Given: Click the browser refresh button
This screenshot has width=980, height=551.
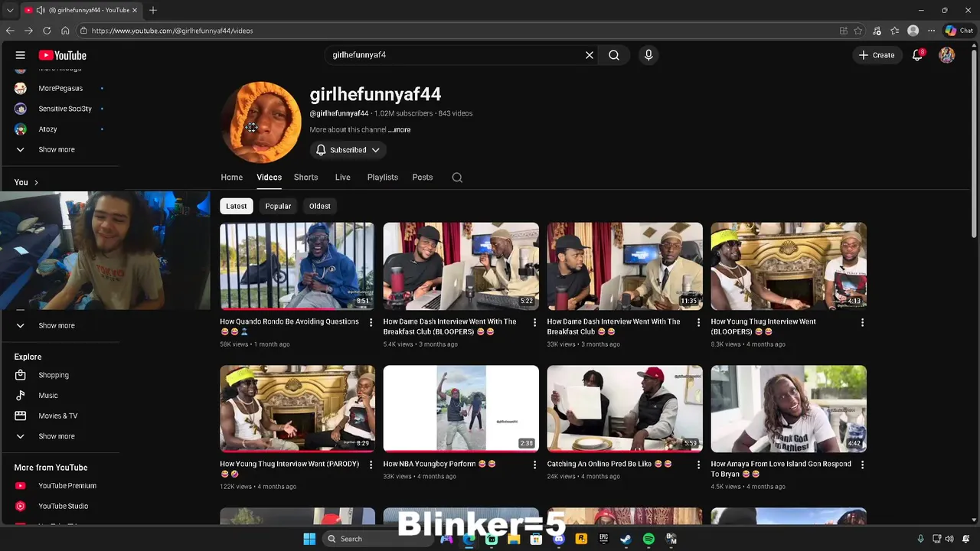Looking at the screenshot, I should tap(47, 31).
